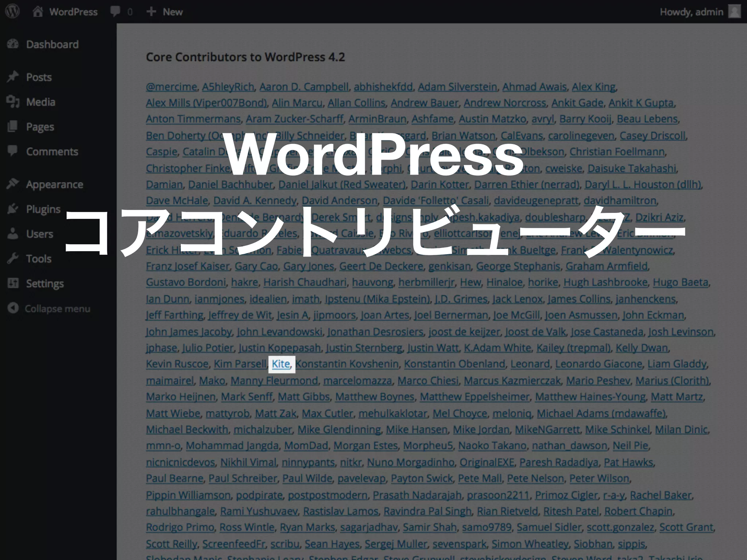Click the Collapse menu arrow icon
Viewport: 747px width, 560px height.
pos(13,308)
